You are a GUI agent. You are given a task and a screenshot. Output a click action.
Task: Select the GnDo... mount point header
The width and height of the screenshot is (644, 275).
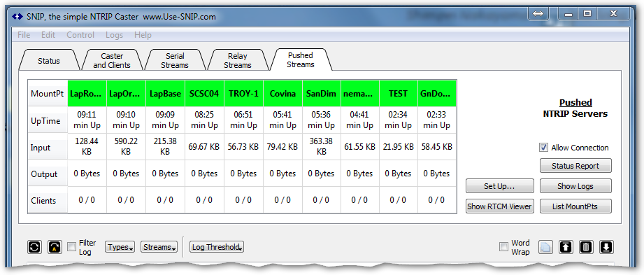click(436, 94)
